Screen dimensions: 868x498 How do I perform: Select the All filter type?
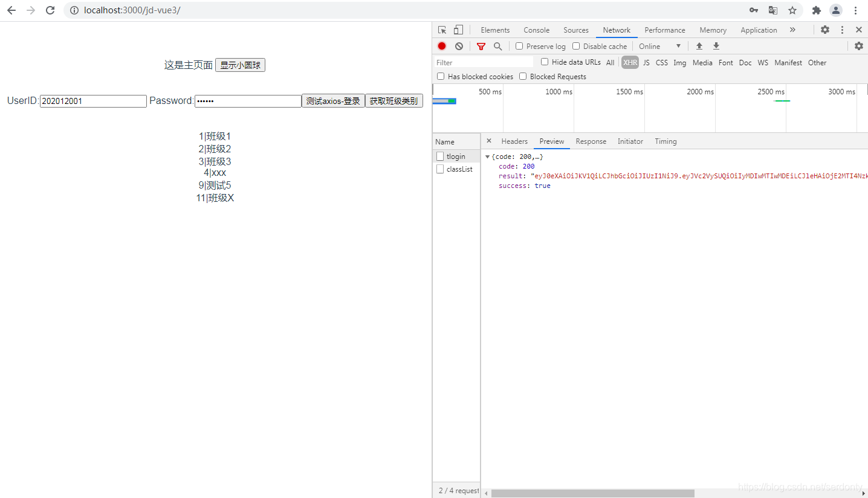click(x=611, y=62)
